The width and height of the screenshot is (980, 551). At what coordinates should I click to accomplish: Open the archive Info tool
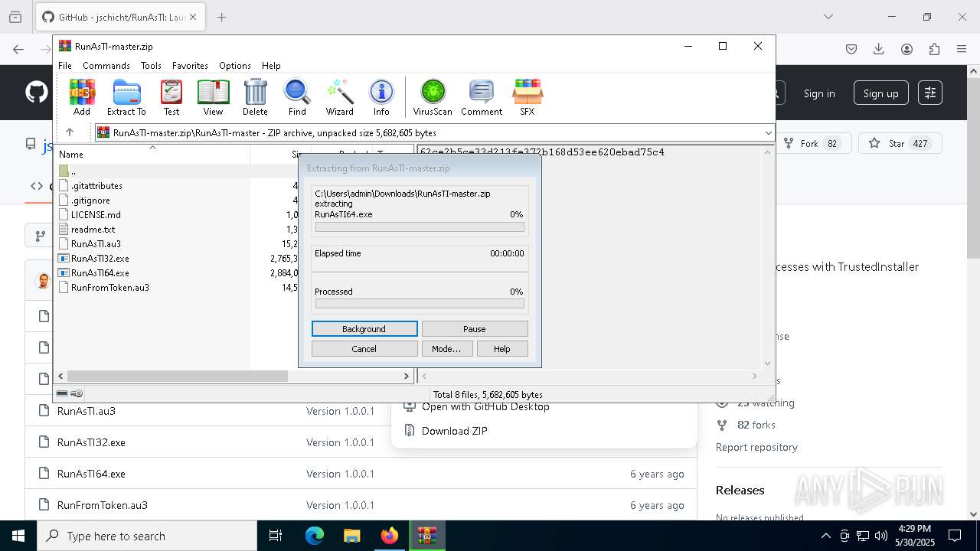(381, 97)
